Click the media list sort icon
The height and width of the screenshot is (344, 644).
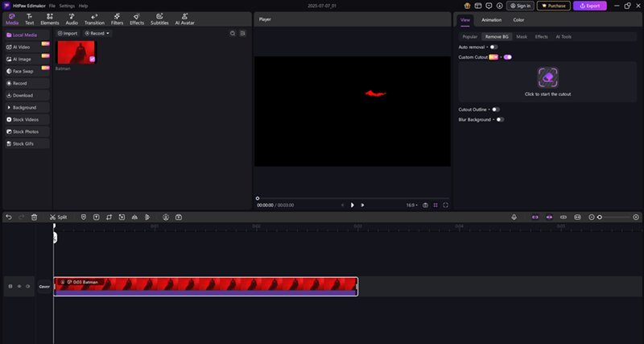point(243,33)
